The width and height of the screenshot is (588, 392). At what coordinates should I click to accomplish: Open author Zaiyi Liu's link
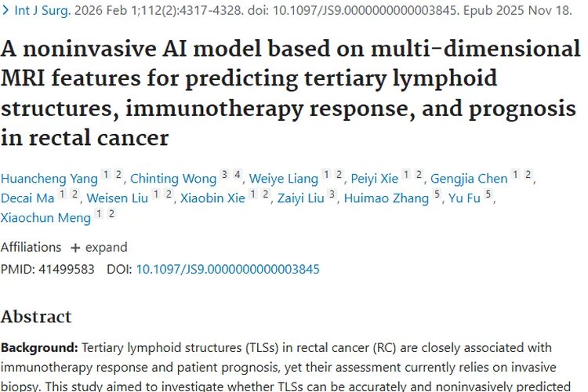(300, 198)
